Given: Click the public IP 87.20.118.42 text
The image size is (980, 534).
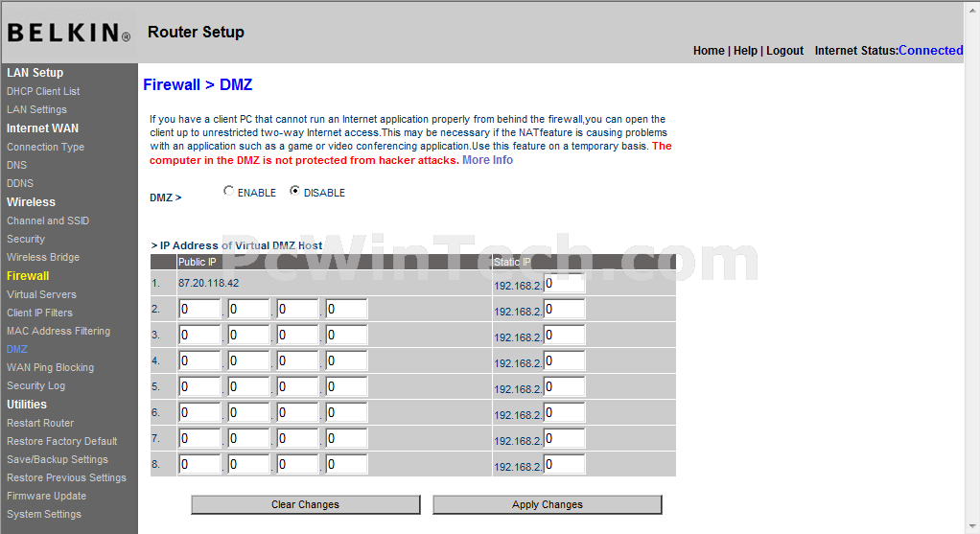Looking at the screenshot, I should click(x=209, y=283).
